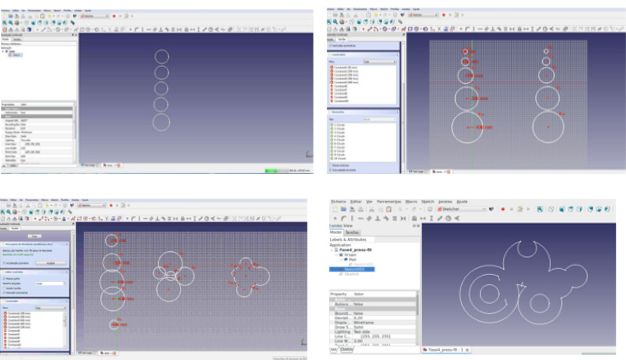Apply parallel constraint tool, bottom-right window
Image resolution: width=626 pixels, height=360 pixels.
[x=368, y=219]
